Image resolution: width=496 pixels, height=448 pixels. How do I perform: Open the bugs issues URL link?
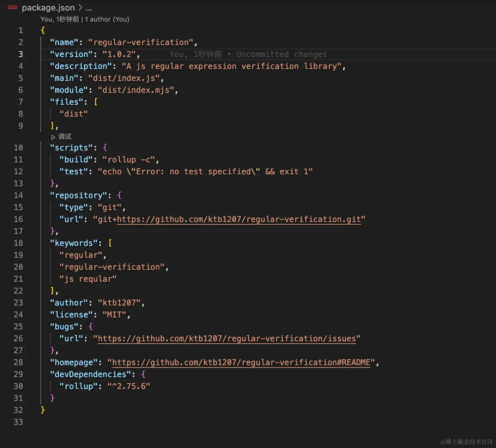[227, 339]
